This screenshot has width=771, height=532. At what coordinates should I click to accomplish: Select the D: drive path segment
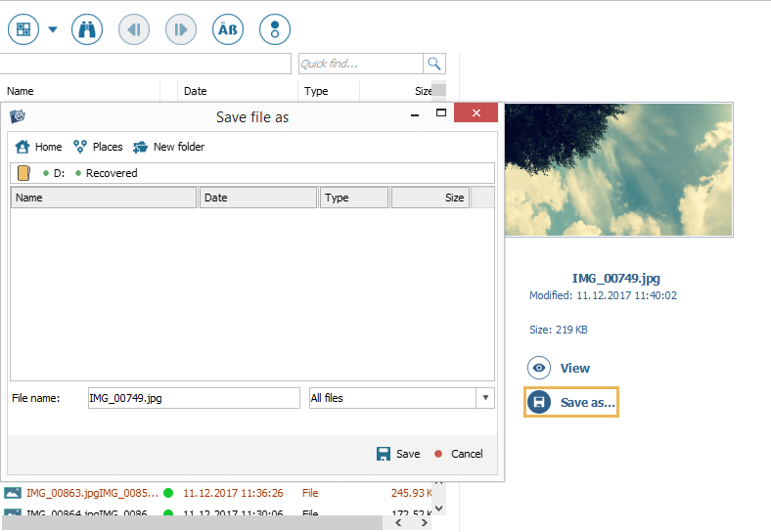(59, 173)
